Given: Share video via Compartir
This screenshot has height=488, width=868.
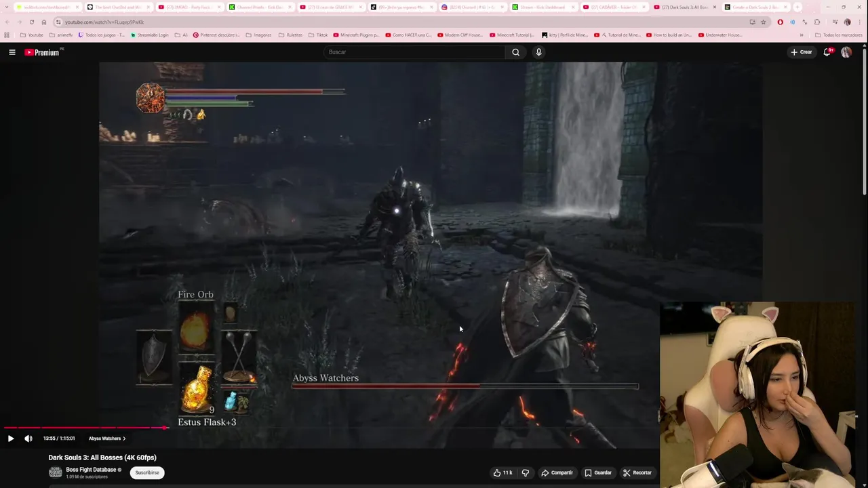Looking at the screenshot, I should coord(557,472).
